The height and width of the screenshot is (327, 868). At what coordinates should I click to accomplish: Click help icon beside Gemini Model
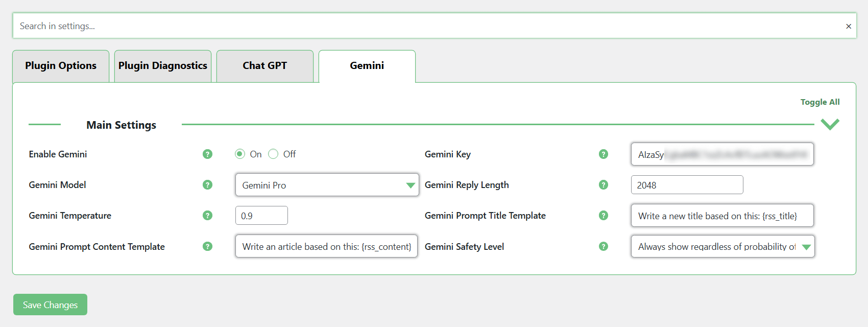207,185
